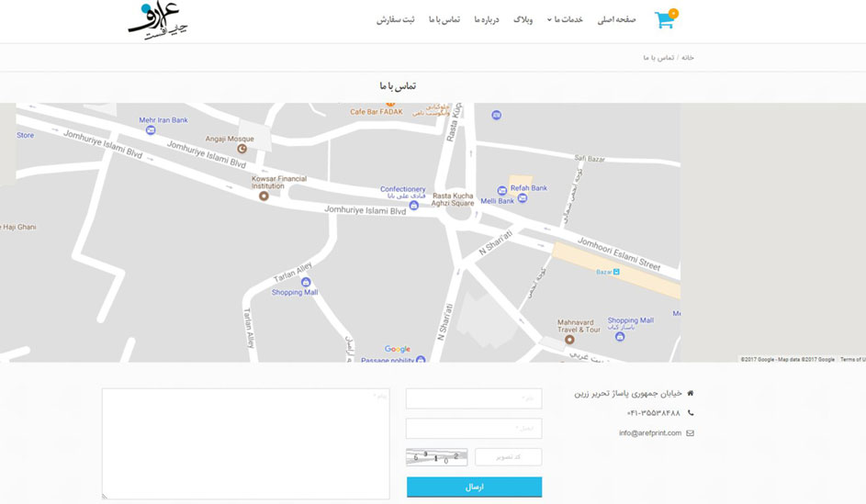Click the Tarlan Alley Shopping Mall marker
Viewport: 866px width, 504px height.
[x=306, y=282]
